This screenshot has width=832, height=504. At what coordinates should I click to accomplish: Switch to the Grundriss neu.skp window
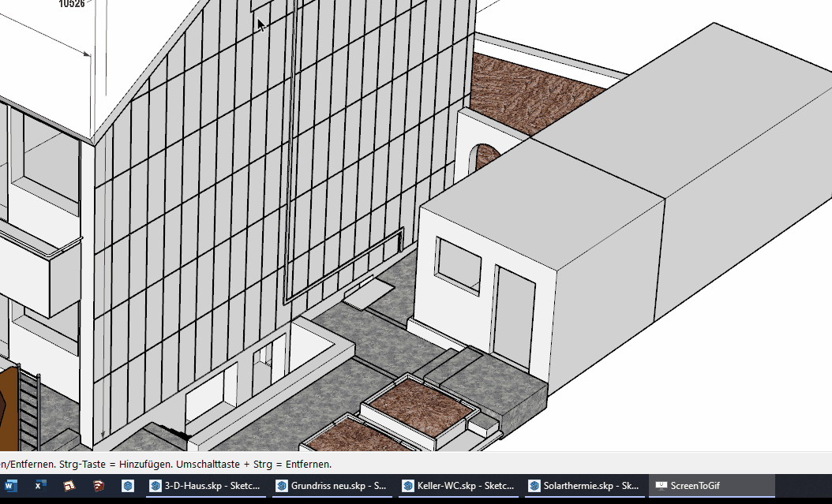pyautogui.click(x=332, y=486)
